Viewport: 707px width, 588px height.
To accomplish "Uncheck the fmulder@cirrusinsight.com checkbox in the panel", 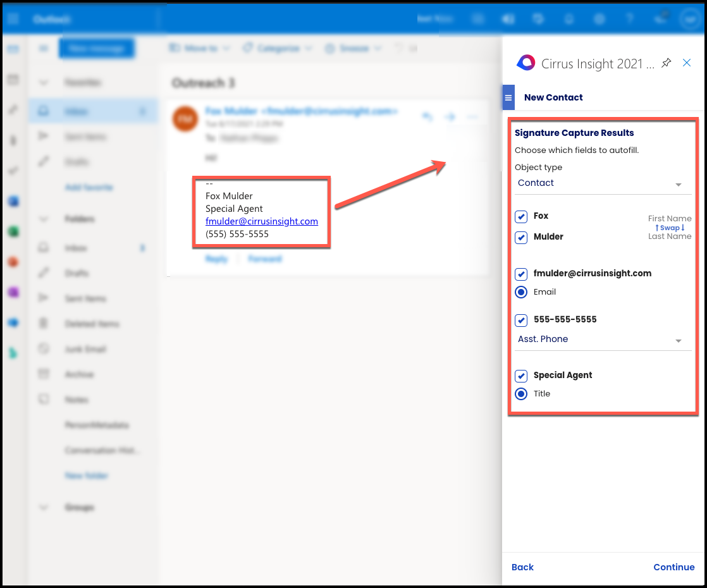I will pyautogui.click(x=521, y=274).
